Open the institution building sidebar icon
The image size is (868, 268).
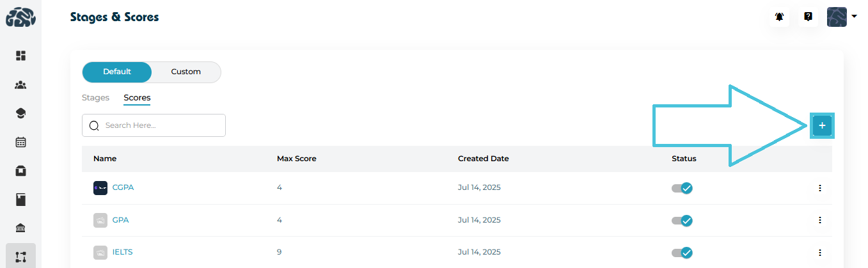coord(20,228)
